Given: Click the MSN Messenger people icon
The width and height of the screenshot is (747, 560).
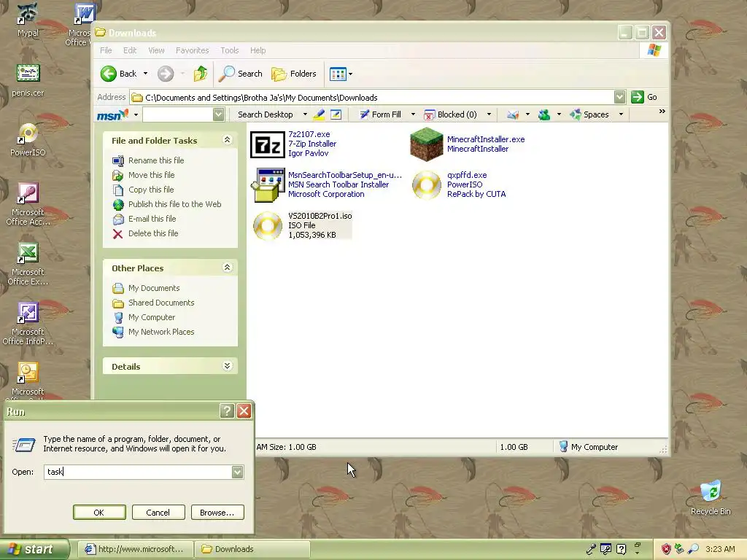Looking at the screenshot, I should (x=544, y=114).
